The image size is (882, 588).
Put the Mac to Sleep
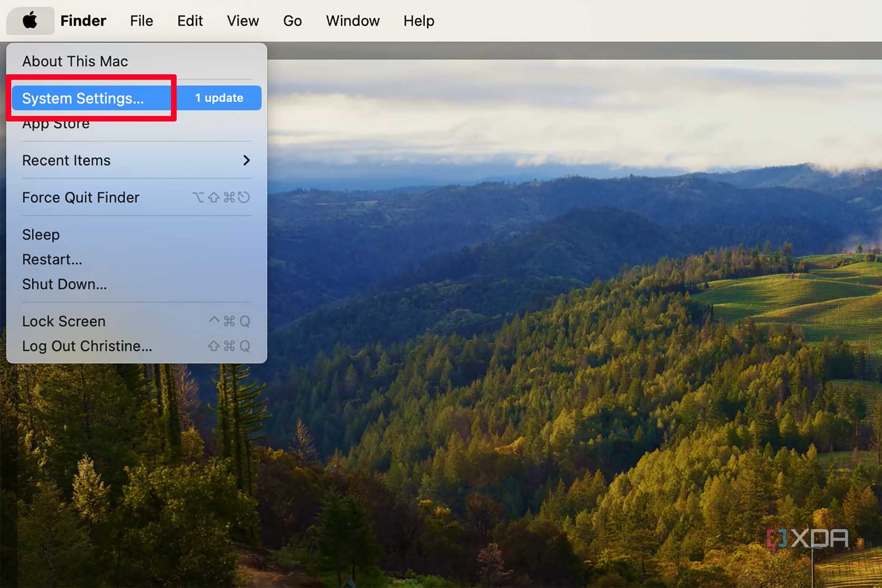(x=136, y=235)
